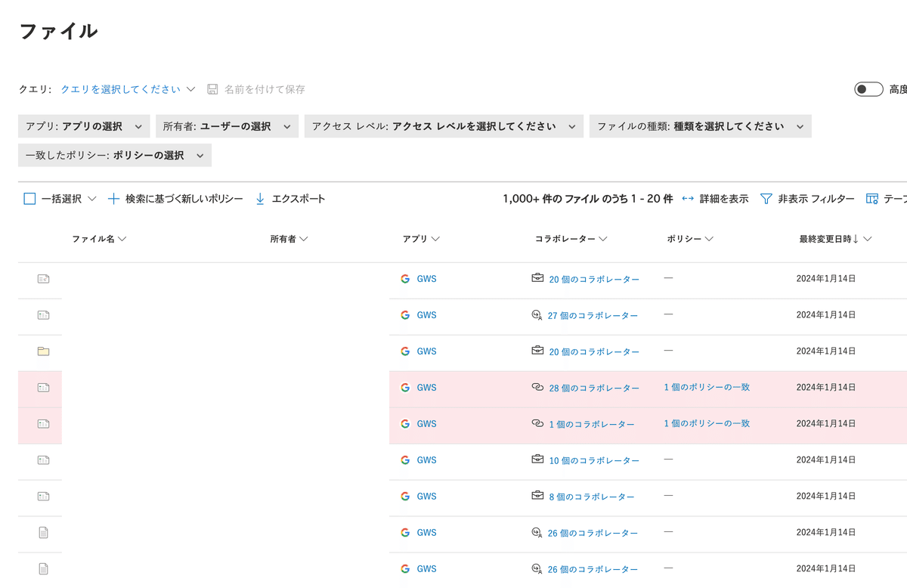907x588 pixels.
Task: Click the save icon next to クエリ
Action: pyautogui.click(x=211, y=88)
